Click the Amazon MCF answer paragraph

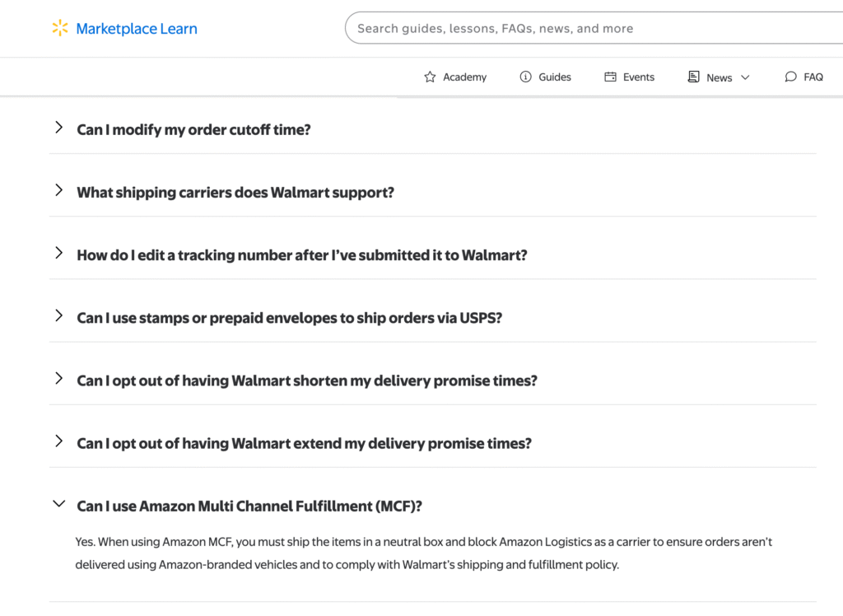tap(424, 553)
